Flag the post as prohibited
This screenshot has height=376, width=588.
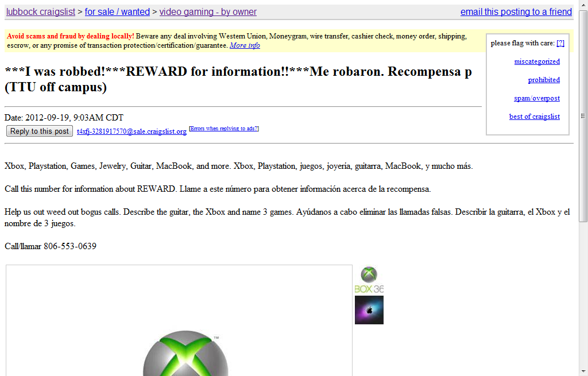(544, 80)
